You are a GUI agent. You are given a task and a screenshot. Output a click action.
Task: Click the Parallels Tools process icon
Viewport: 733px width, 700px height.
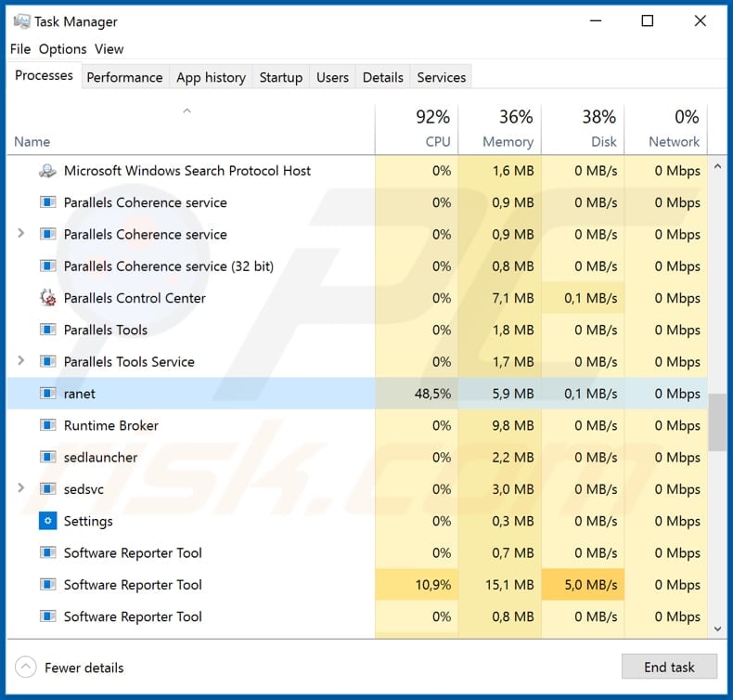[x=48, y=330]
